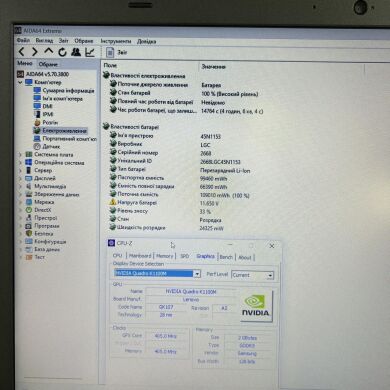
Task: Expand the Сервер tree node
Action: coord(20,170)
